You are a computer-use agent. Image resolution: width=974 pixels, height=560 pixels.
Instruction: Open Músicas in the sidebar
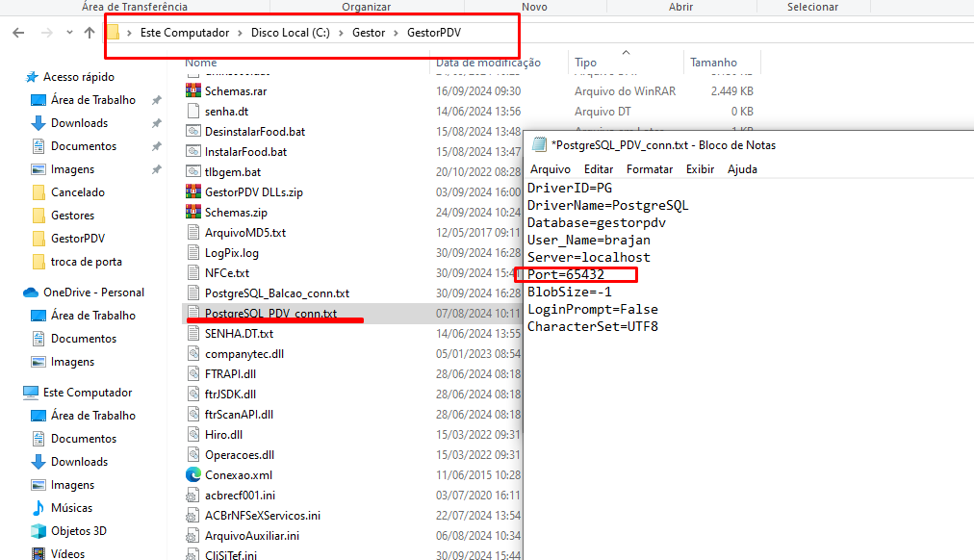tap(71, 508)
